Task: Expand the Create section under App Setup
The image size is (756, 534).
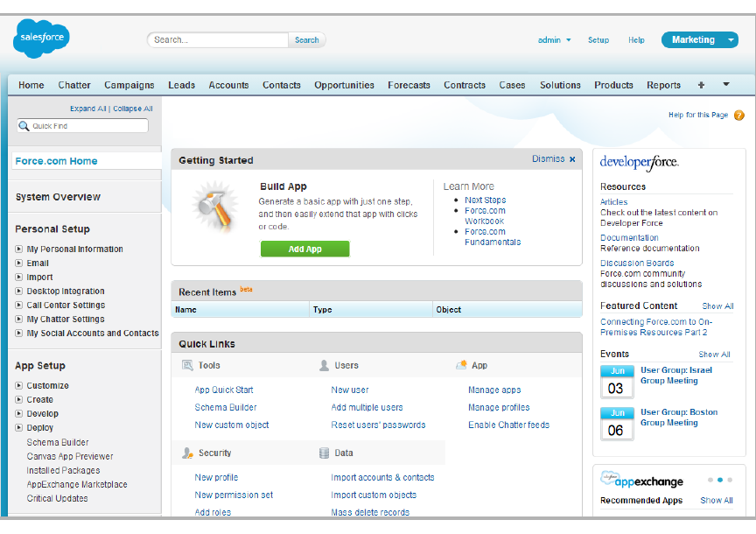Action: [18, 399]
